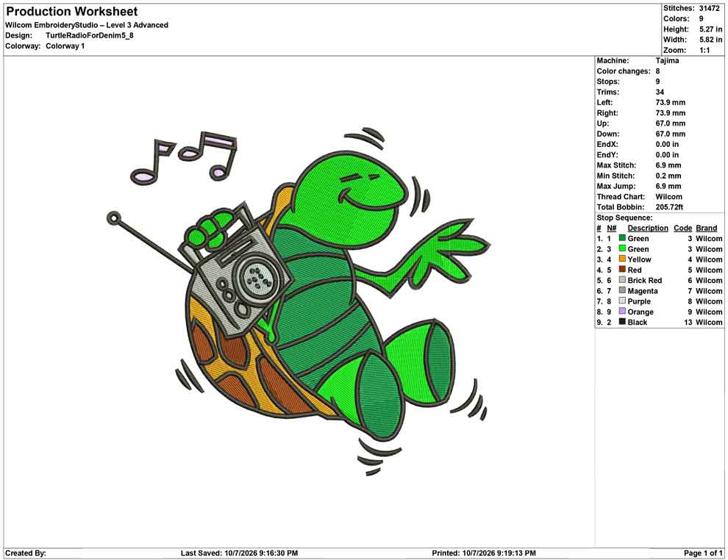Image resolution: width=728 pixels, height=560 pixels.
Task: Click the Red row's brown color swatch
Action: [622, 270]
